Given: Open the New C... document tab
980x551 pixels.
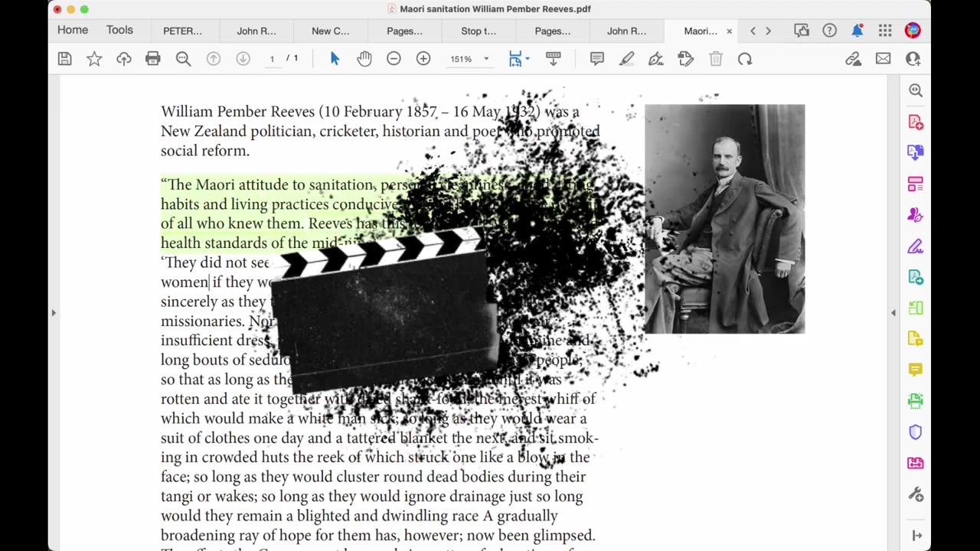Looking at the screenshot, I should coord(331,31).
